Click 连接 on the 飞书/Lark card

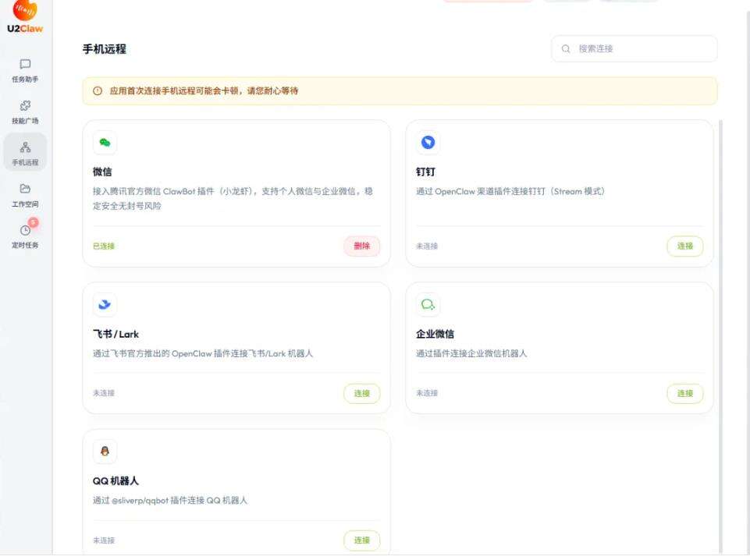[x=361, y=393]
